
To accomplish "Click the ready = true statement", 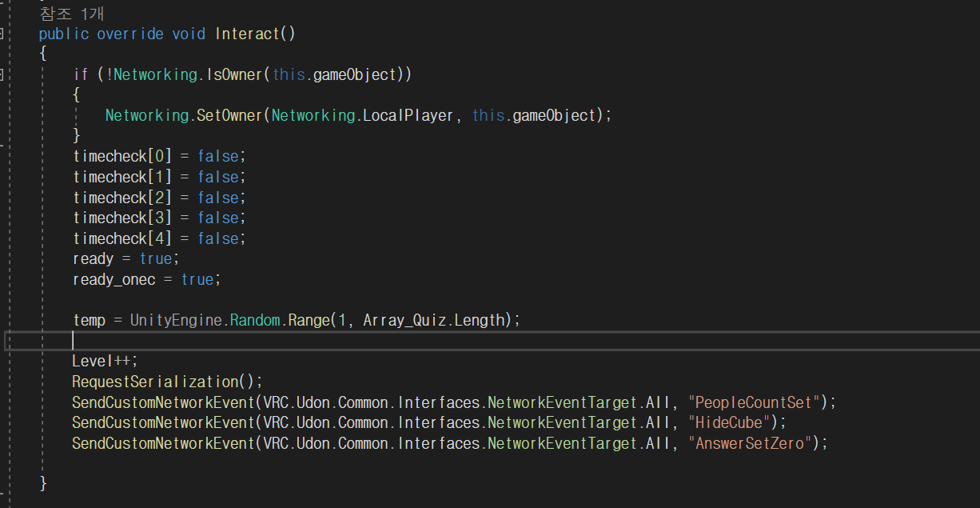I will (126, 258).
